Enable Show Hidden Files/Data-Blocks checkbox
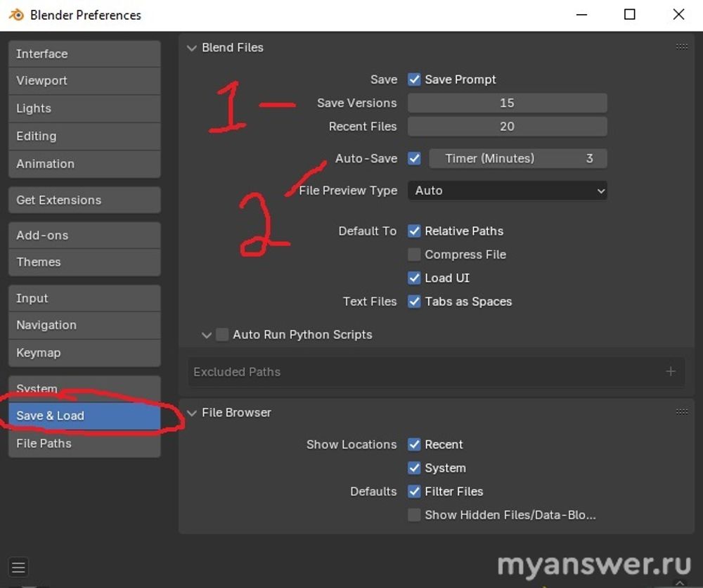 pos(414,515)
